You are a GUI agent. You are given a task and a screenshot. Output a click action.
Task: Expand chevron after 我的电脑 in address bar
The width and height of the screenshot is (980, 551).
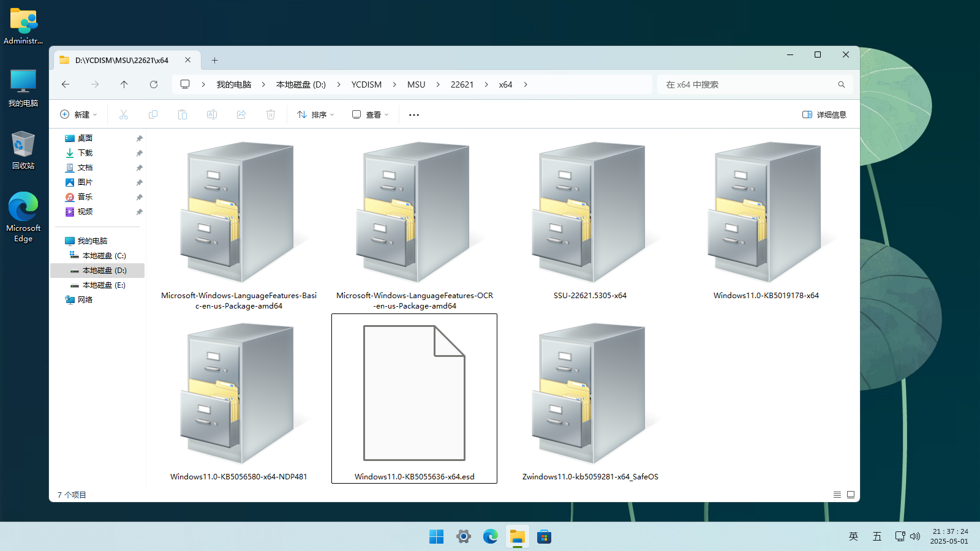(263, 84)
